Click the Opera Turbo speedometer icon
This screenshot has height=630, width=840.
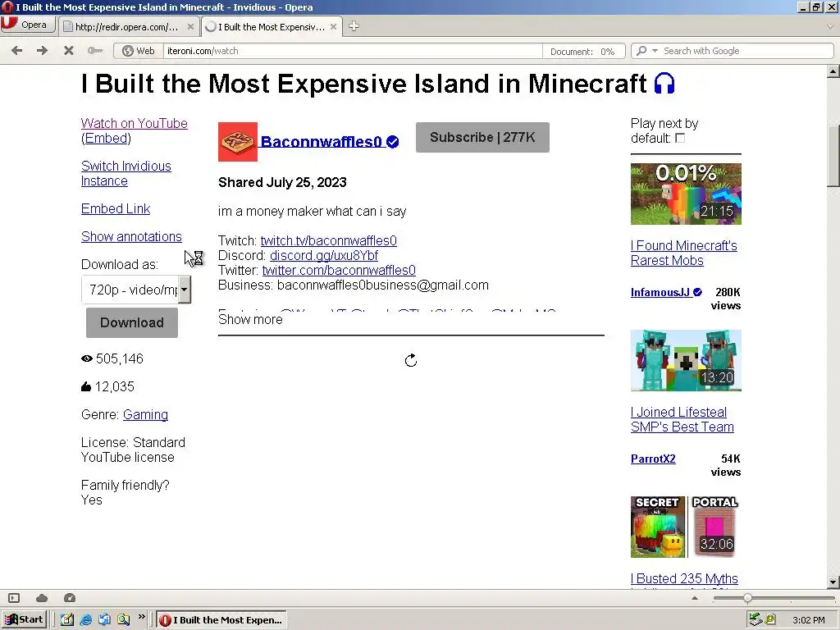click(70, 598)
